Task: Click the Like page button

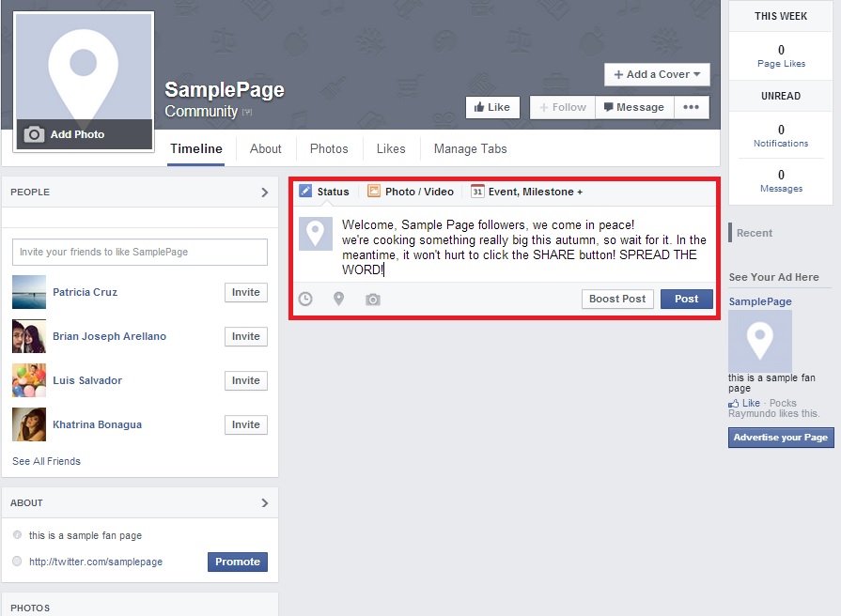Action: click(x=492, y=107)
